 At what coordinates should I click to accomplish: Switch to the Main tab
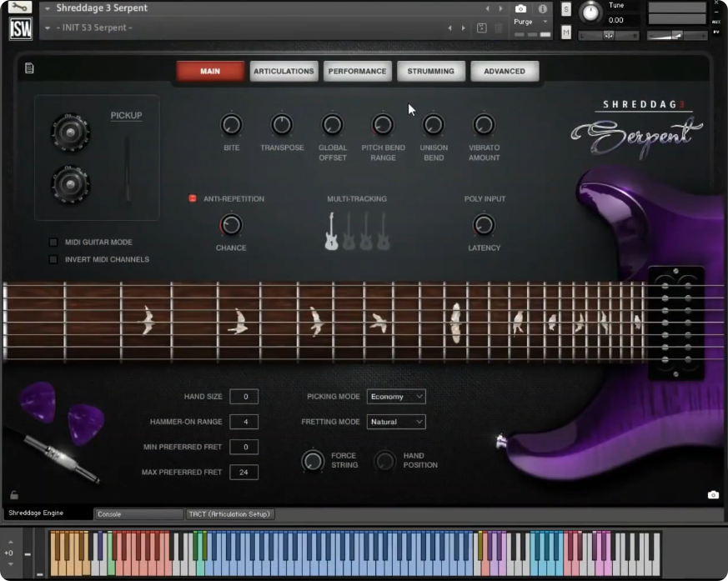coord(210,71)
